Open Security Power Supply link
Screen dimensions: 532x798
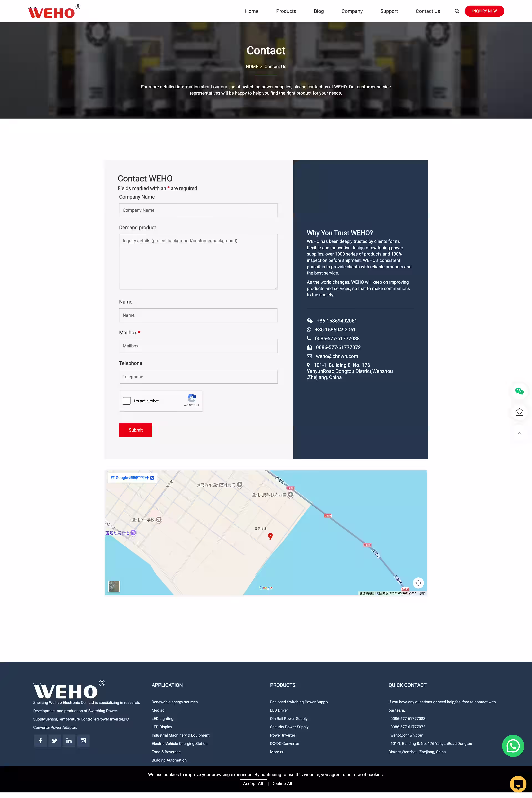coord(289,727)
